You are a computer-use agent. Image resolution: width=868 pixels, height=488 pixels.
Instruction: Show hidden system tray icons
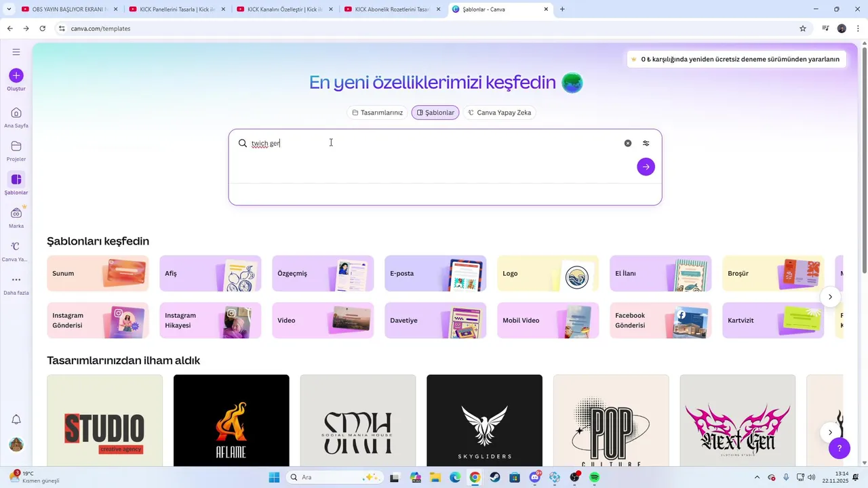point(757,477)
